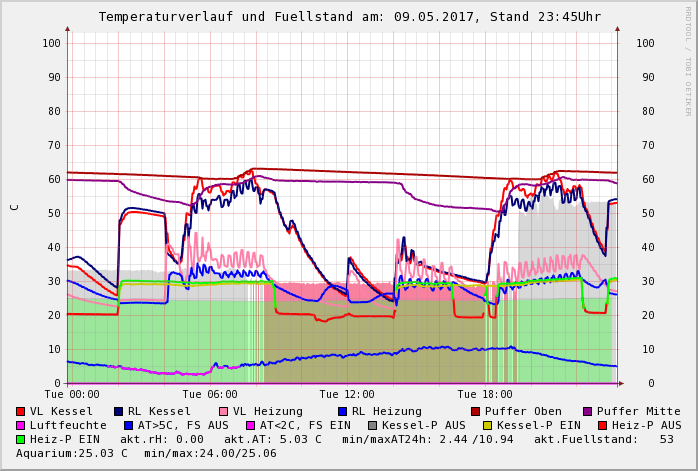The height and width of the screenshot is (471, 698).
Task: Click the chart title Temperaturverlauf und Fuellstand
Action: [x=350, y=17]
